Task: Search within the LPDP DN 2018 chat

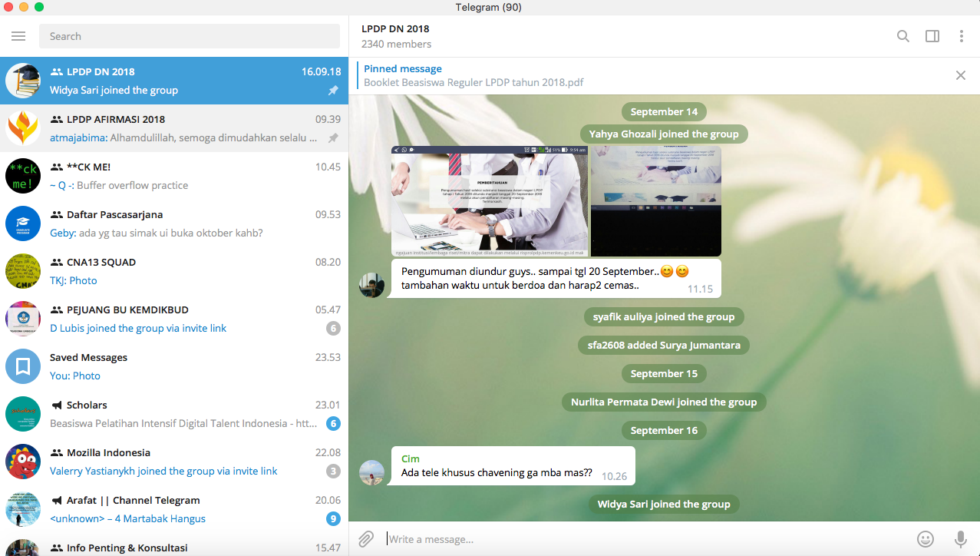Action: point(903,36)
